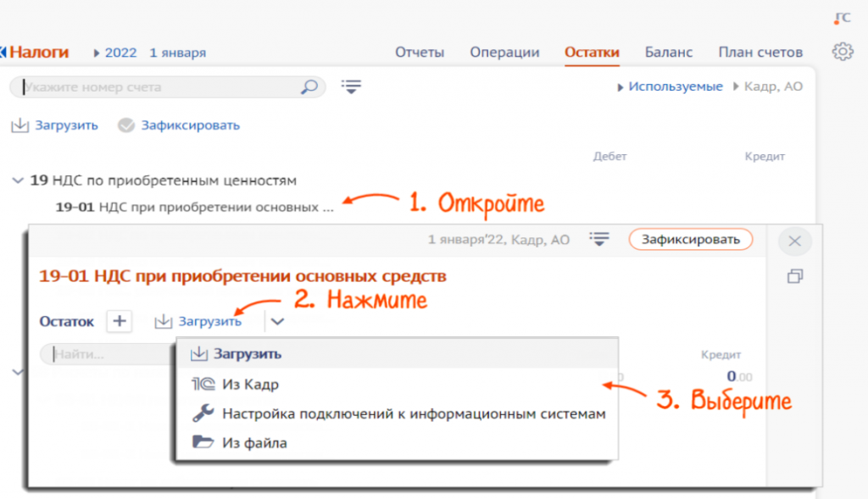
Task: Click the filter icon in popup header
Action: [600, 240]
